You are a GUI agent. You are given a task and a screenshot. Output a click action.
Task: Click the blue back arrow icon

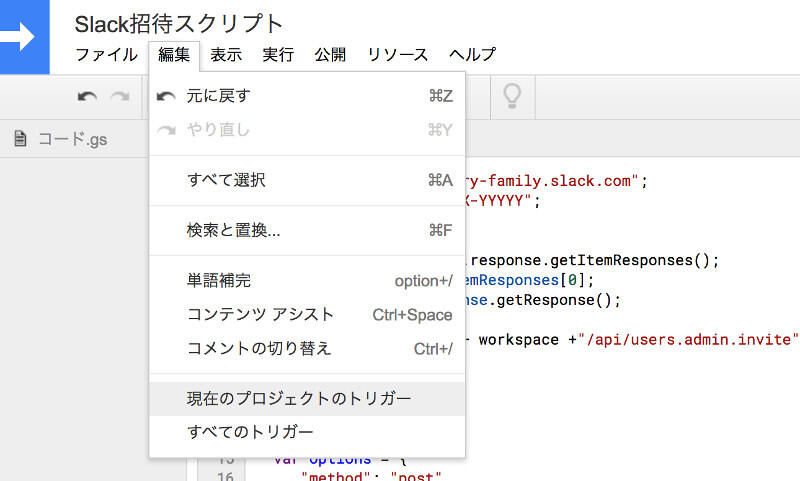click(22, 37)
